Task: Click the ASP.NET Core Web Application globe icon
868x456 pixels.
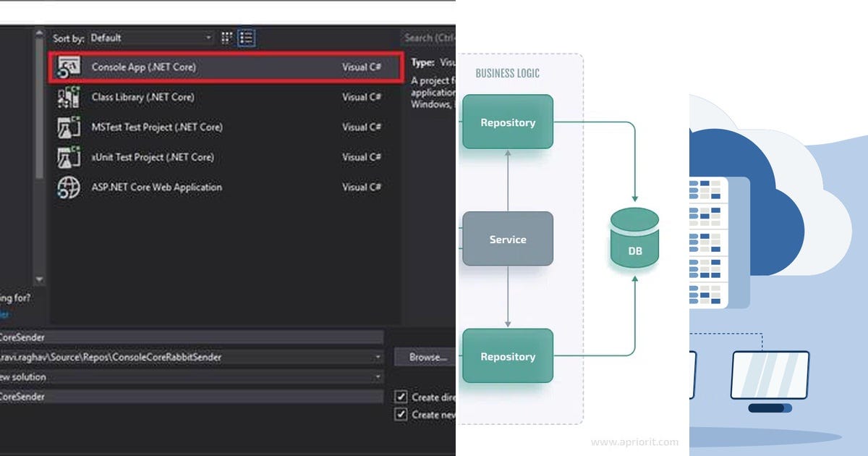Action: pos(69,187)
